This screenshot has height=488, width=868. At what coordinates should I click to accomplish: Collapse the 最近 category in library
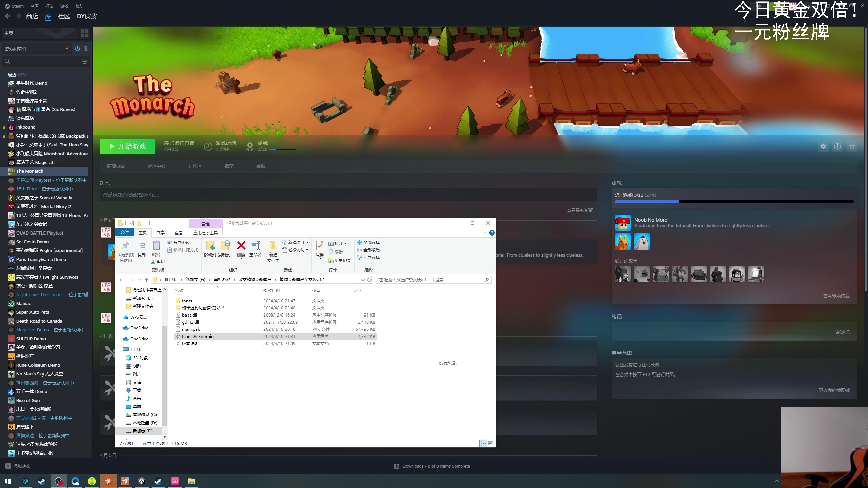[4, 75]
